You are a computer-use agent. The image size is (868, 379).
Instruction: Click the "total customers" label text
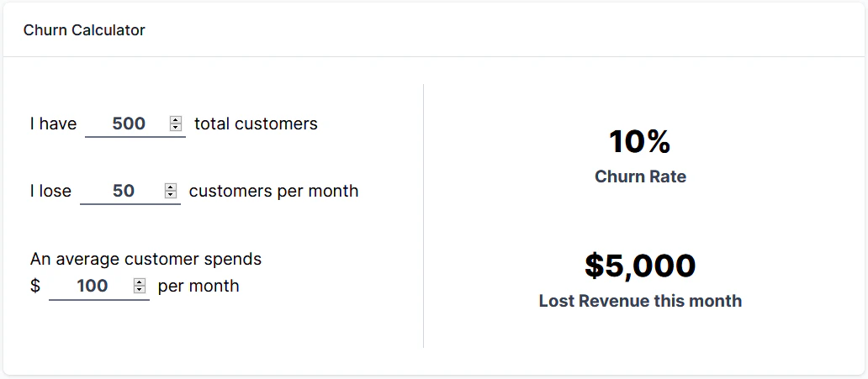(x=256, y=124)
